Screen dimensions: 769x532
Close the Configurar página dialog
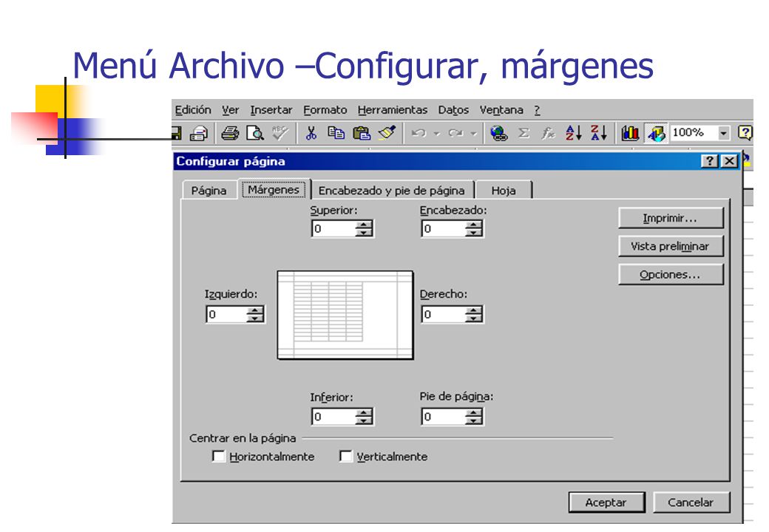pyautogui.click(x=730, y=161)
